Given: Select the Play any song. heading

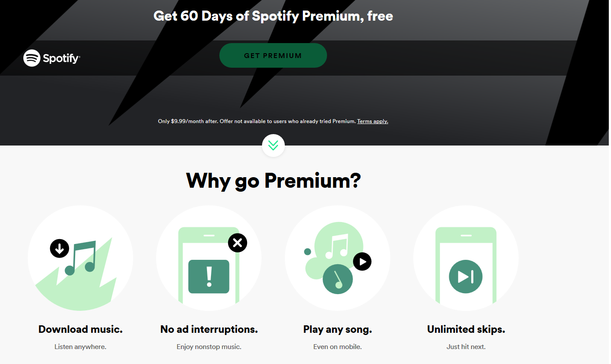Looking at the screenshot, I should click(x=338, y=329).
